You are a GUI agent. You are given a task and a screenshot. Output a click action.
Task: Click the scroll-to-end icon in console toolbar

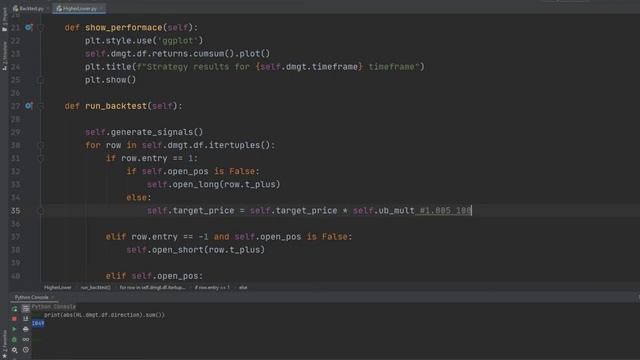click(26, 318)
